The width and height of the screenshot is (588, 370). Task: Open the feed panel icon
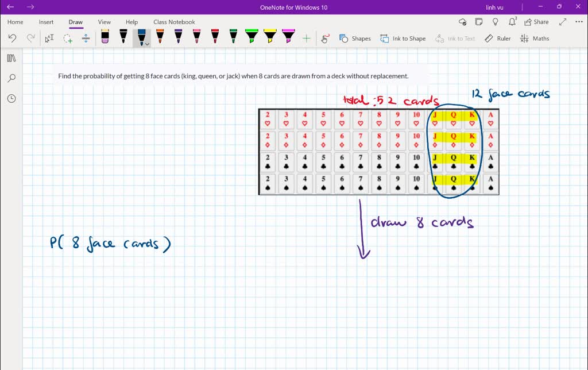[479, 22]
